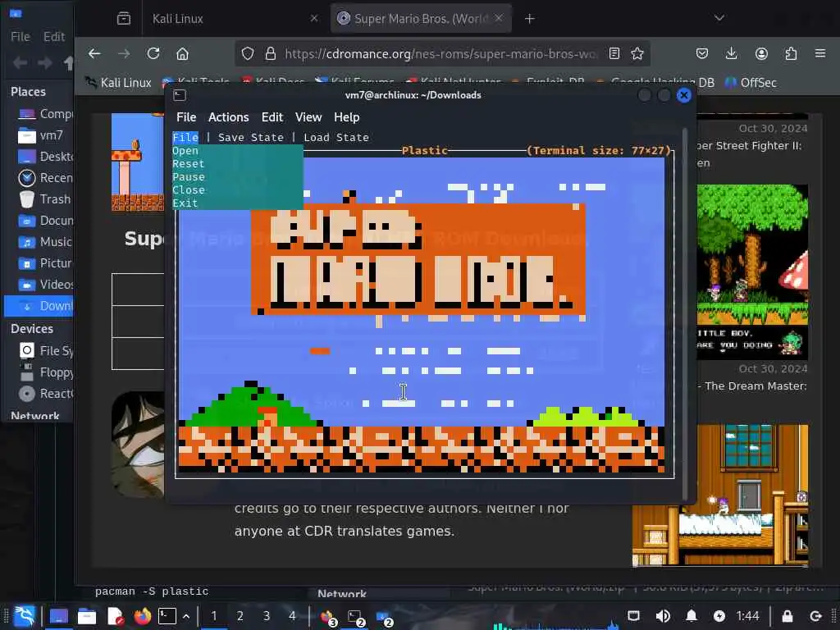Choose Reset in Plastic File dropdown
Viewport: 840px width, 630px height.
(188, 164)
